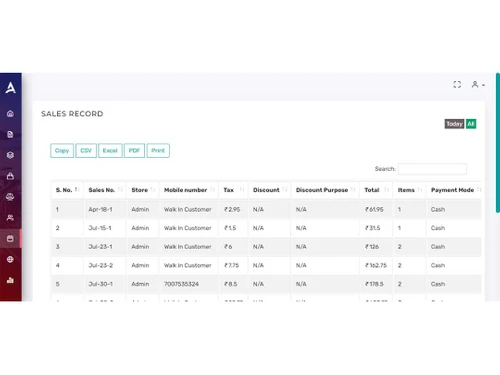
Task: Show all sales with All button
Action: pos(471,124)
